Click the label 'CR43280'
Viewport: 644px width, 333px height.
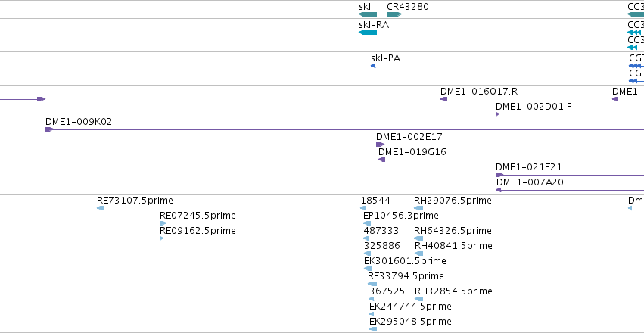[408, 7]
